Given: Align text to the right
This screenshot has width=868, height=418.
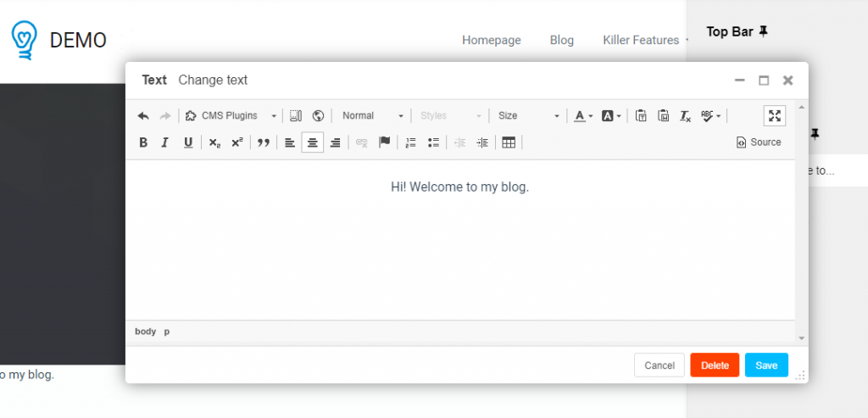Looking at the screenshot, I should click(336, 142).
